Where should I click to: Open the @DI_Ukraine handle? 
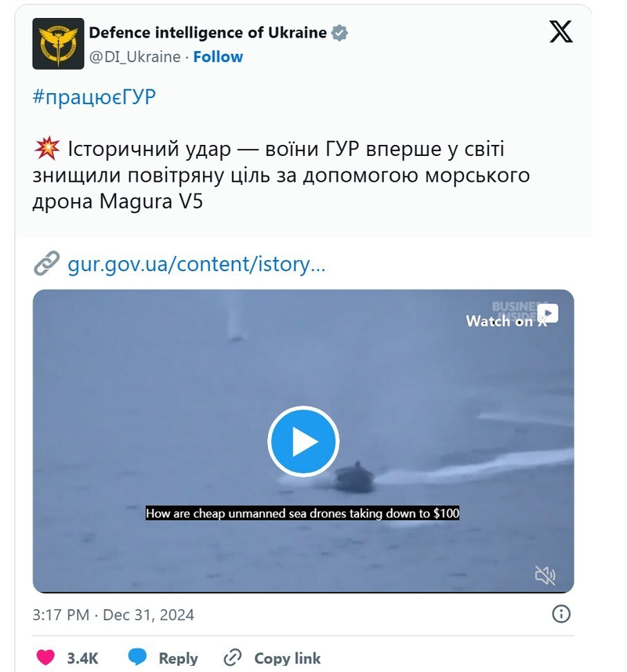pos(135,57)
